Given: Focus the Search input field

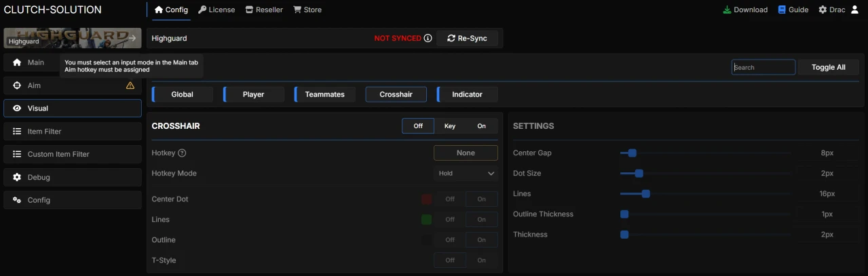Looking at the screenshot, I should (763, 67).
